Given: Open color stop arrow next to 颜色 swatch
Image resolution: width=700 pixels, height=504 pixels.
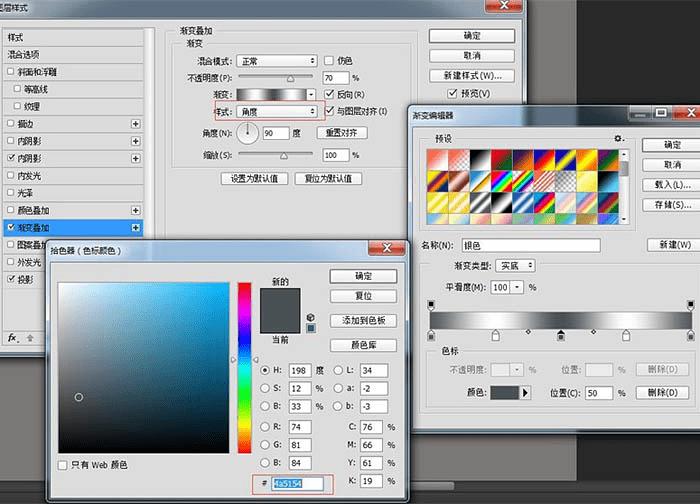Looking at the screenshot, I should click(x=525, y=393).
